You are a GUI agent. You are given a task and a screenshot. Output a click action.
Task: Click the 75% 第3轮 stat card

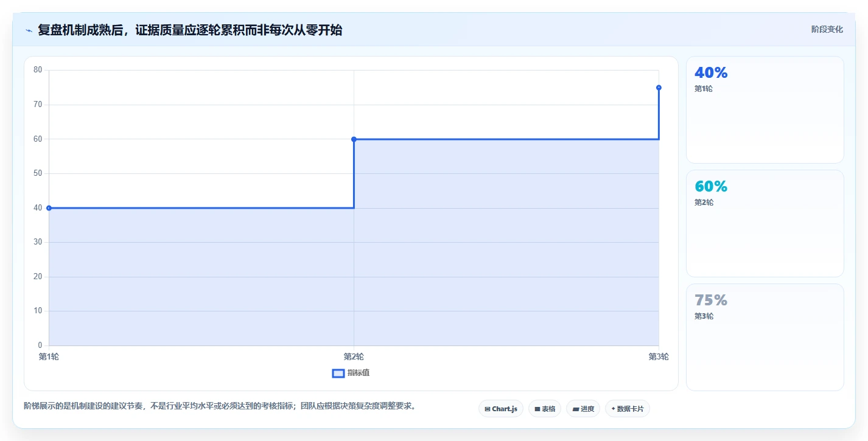click(x=765, y=338)
